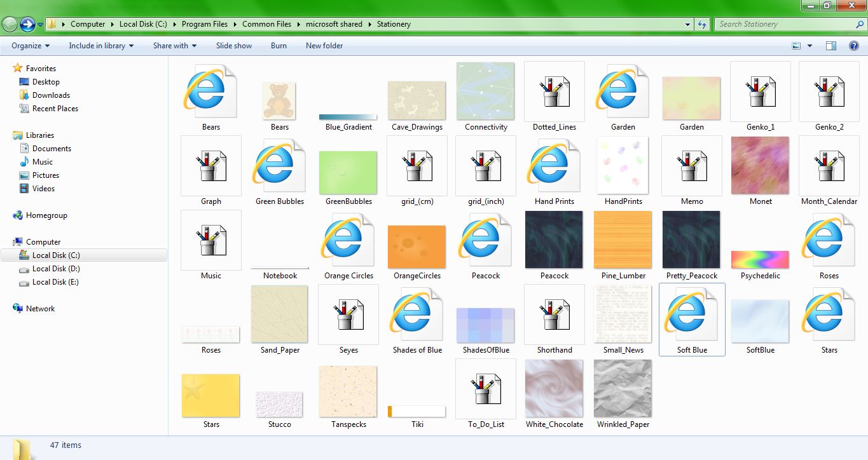Toggle the preview pane icon
This screenshot has width=868, height=460.
(x=831, y=45)
